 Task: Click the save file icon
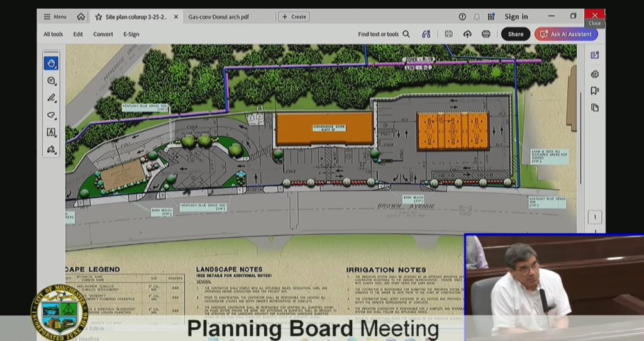448,34
